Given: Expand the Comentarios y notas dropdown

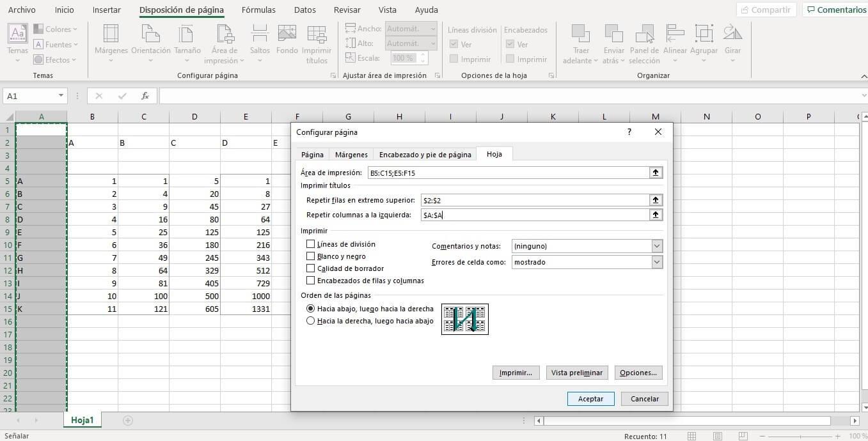Looking at the screenshot, I should point(656,246).
